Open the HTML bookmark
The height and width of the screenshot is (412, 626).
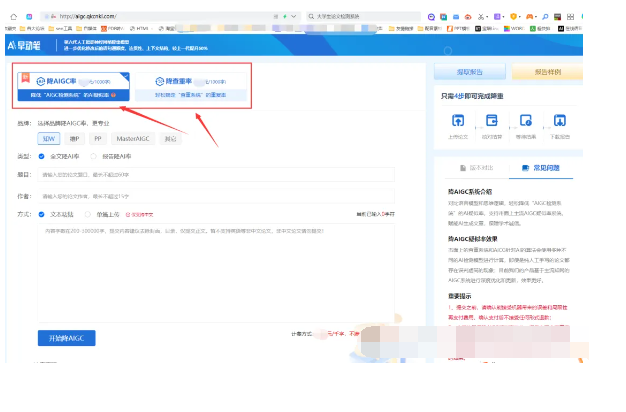(x=139, y=28)
